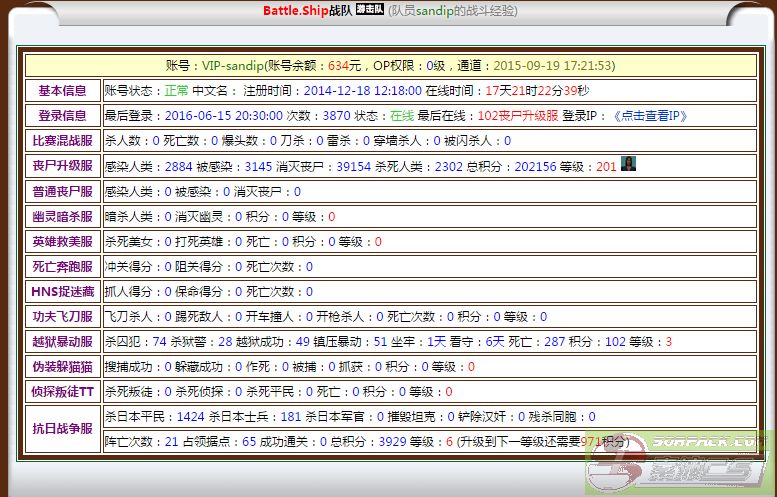Open the HNS捉迷藏 server section
The height and width of the screenshot is (497, 777).
pyautogui.click(x=62, y=291)
